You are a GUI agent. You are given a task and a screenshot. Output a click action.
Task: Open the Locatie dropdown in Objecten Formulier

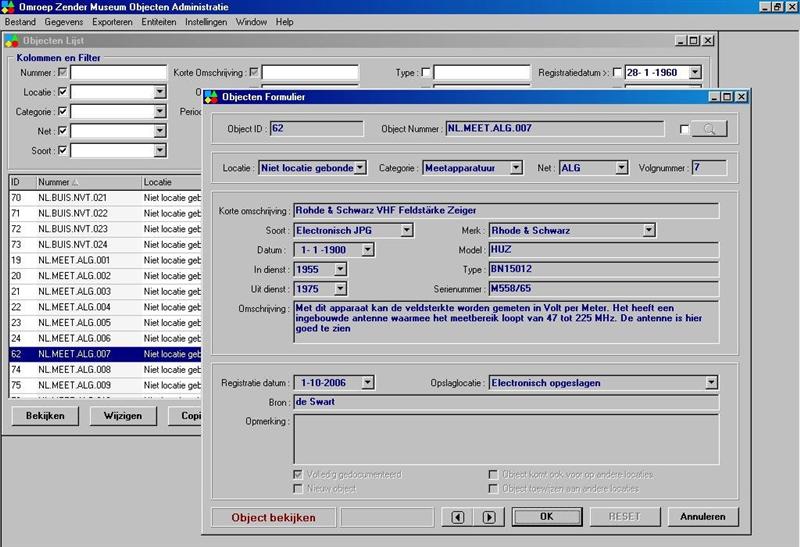click(x=360, y=167)
